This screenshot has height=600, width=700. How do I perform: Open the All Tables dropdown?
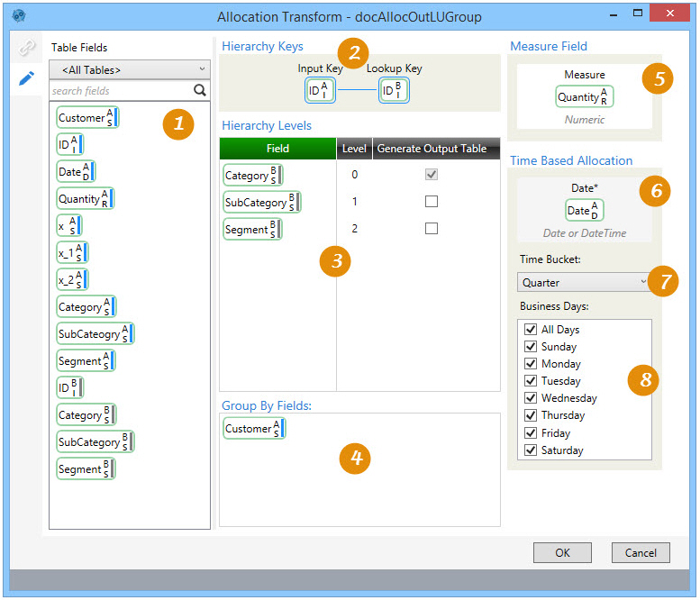(130, 69)
